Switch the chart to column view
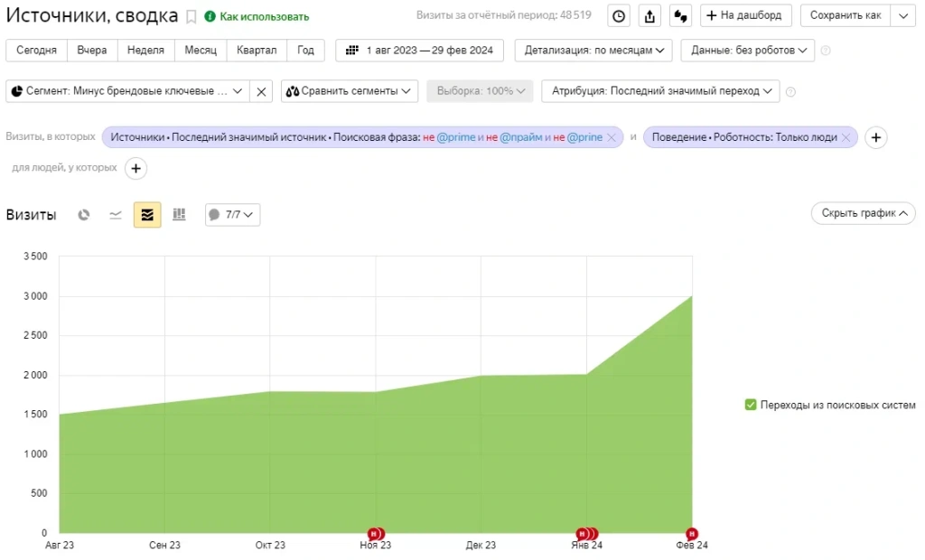The image size is (925, 560). pos(178,214)
